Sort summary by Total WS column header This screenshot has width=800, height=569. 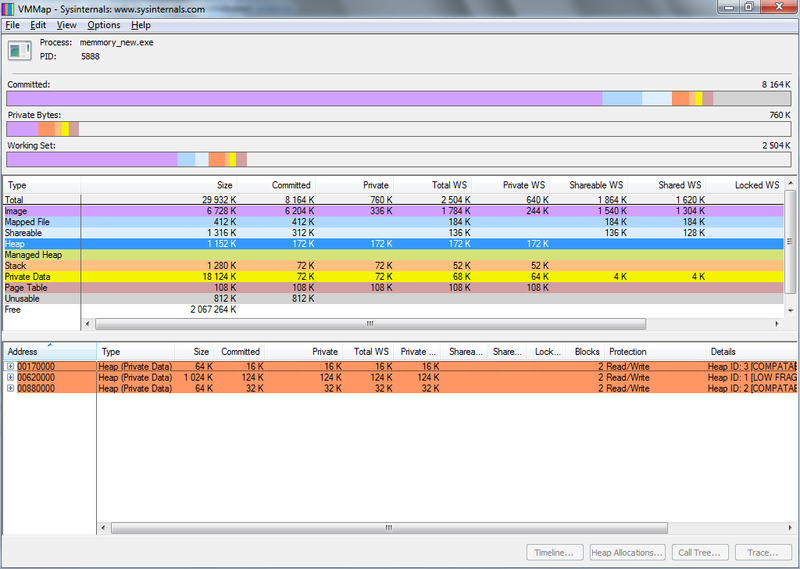(x=432, y=185)
